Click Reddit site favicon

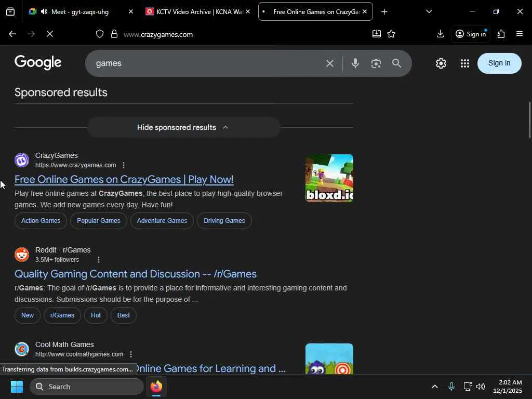22,255
